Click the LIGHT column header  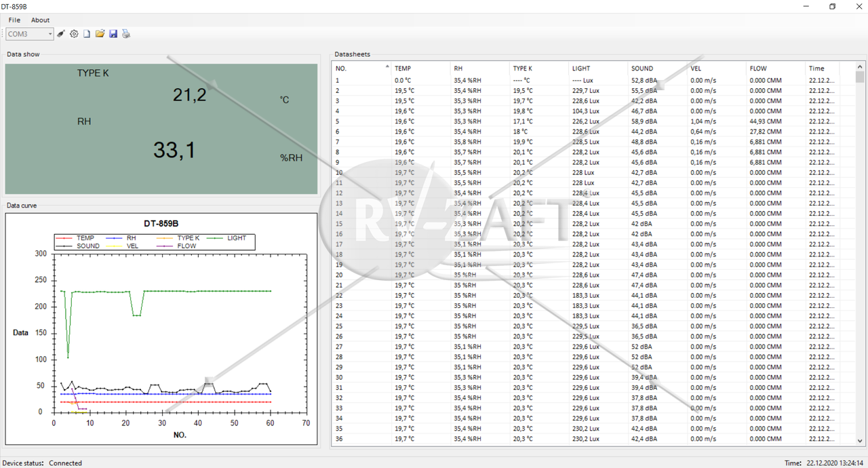click(599, 69)
